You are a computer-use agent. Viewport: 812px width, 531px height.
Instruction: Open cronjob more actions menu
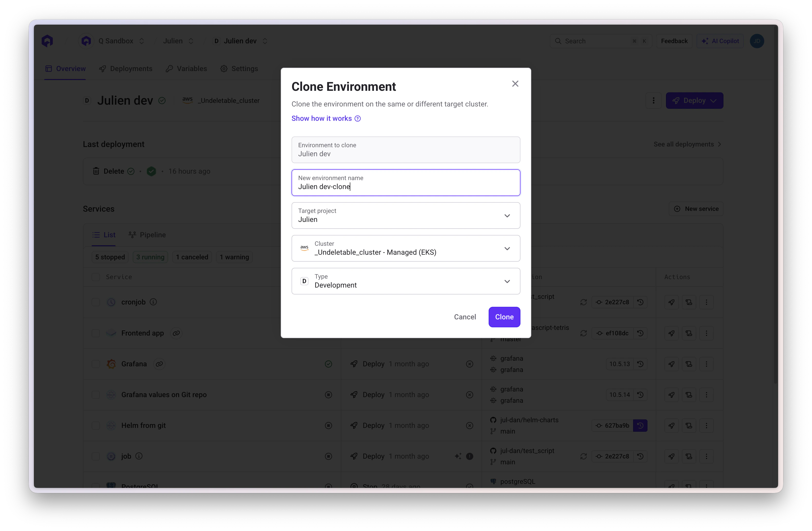[x=707, y=302]
